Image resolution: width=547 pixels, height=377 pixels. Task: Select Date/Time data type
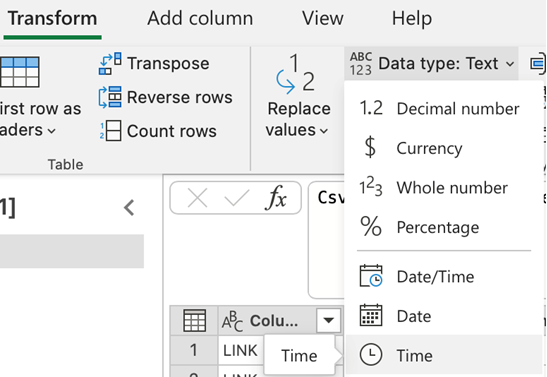pos(443,277)
